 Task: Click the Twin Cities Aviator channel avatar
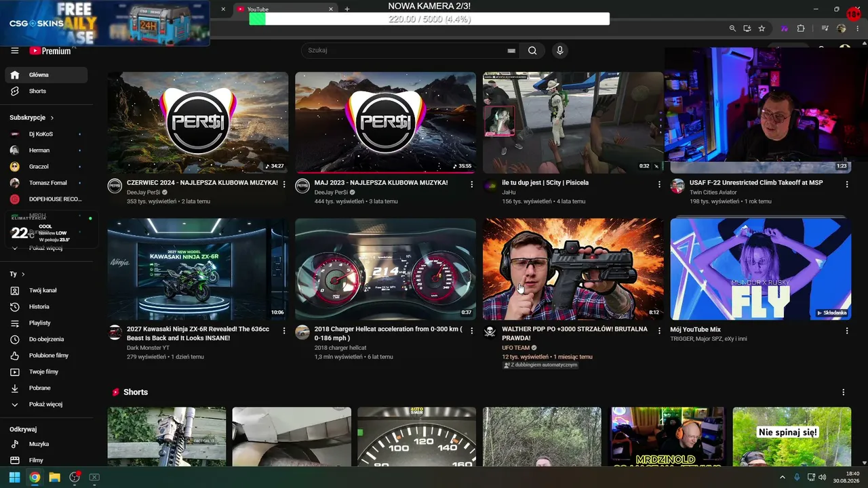677,186
